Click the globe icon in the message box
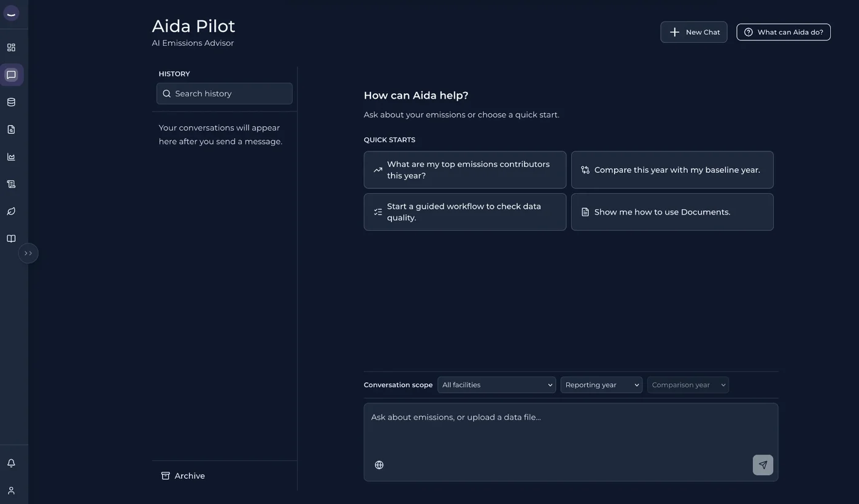Image resolution: width=859 pixels, height=504 pixels. pyautogui.click(x=379, y=465)
